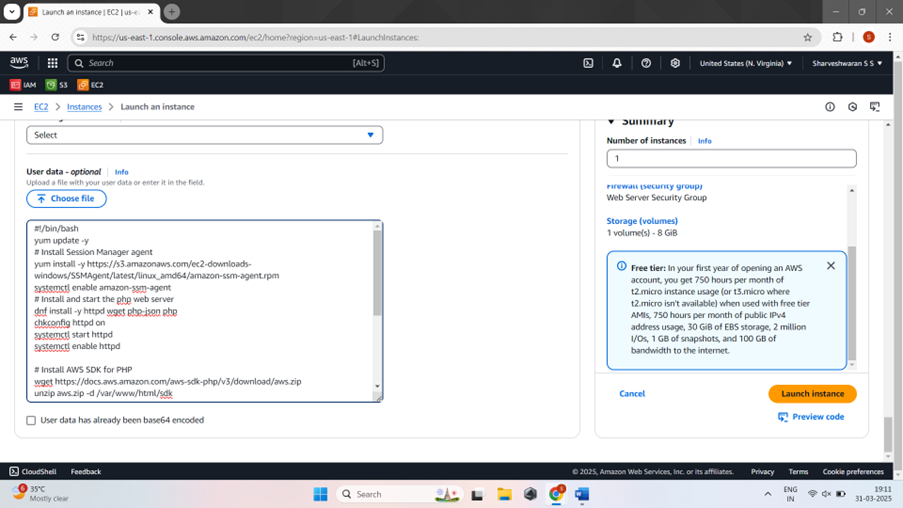Open the taskbar clock showing 19:11
The image size is (903, 508).
click(873, 494)
